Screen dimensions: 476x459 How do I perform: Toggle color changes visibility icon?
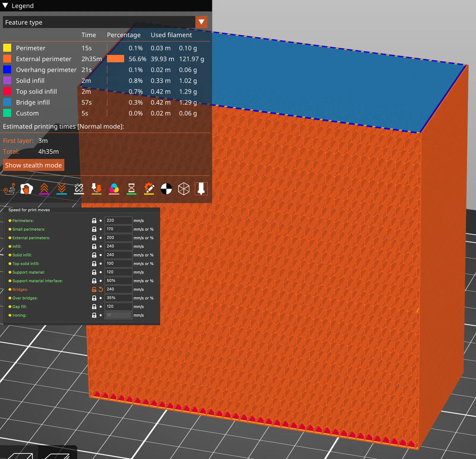pyautogui.click(x=114, y=189)
